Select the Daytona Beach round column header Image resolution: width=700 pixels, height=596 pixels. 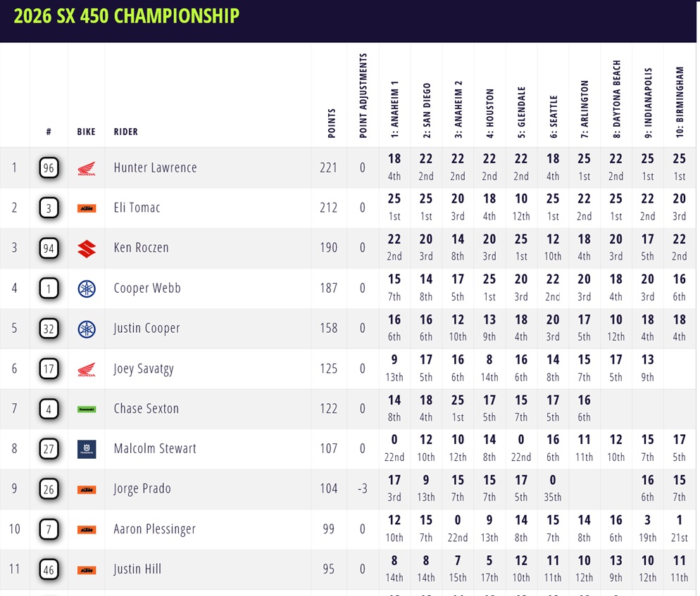(x=617, y=97)
